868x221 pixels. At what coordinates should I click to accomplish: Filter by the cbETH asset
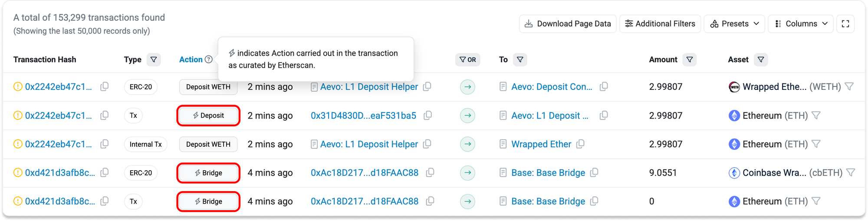(x=851, y=173)
